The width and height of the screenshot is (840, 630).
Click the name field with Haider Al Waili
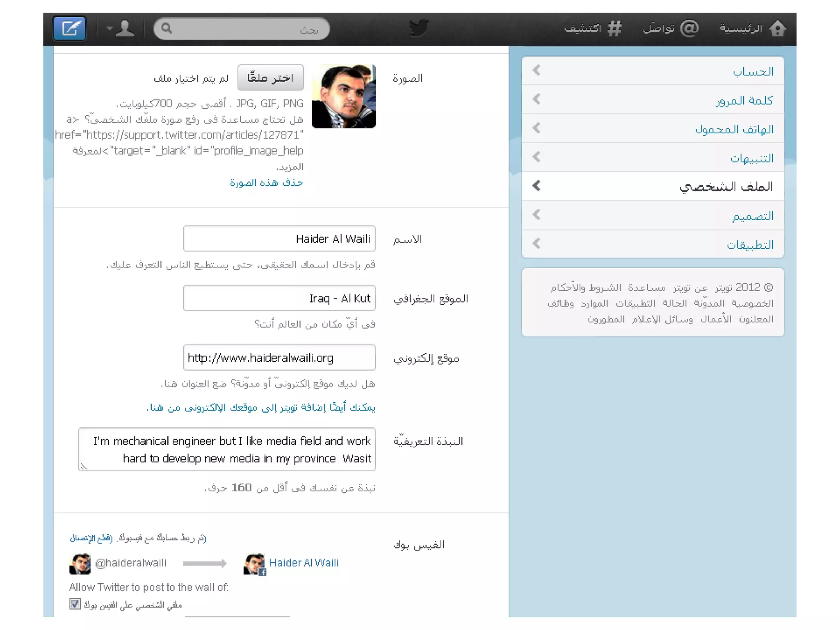click(279, 239)
